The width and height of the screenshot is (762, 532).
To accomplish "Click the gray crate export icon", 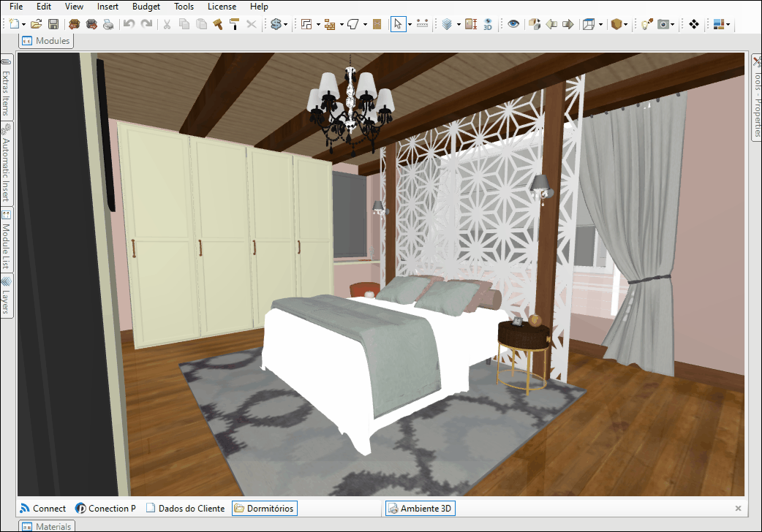I will [x=91, y=24].
